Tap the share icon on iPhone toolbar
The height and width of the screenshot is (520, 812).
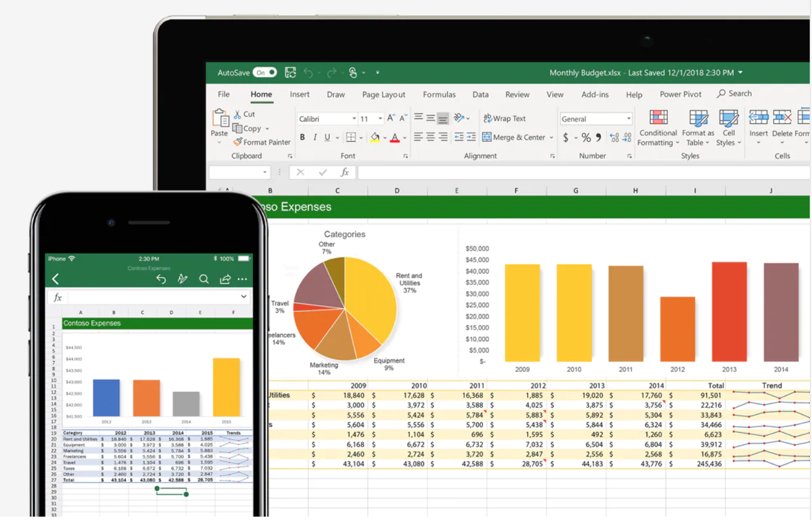pos(225,279)
